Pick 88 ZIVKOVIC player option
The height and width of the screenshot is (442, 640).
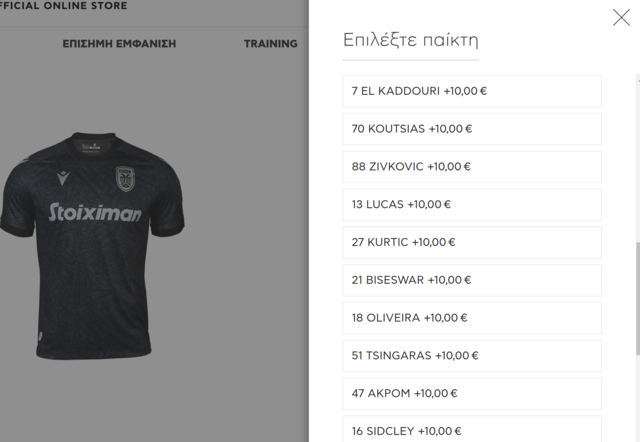pos(472,167)
